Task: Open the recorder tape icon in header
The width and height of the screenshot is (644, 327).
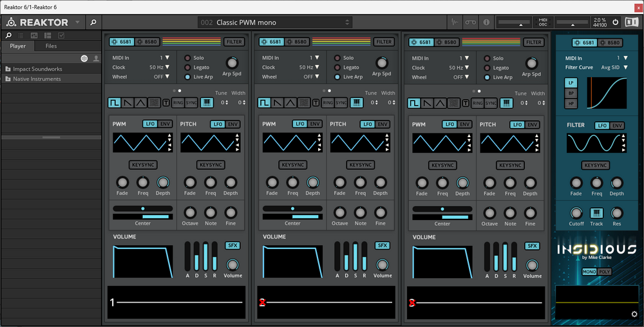Action: 470,22
